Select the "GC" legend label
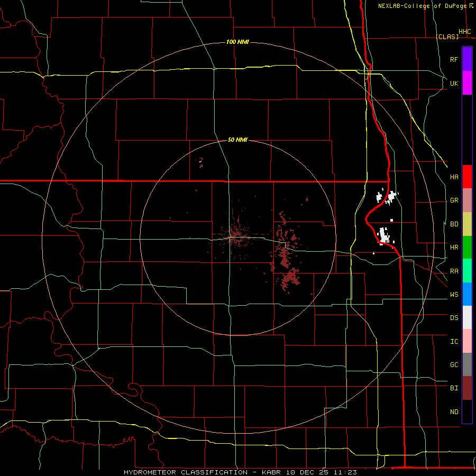Viewport: 476px width, 476px height. pos(454,365)
